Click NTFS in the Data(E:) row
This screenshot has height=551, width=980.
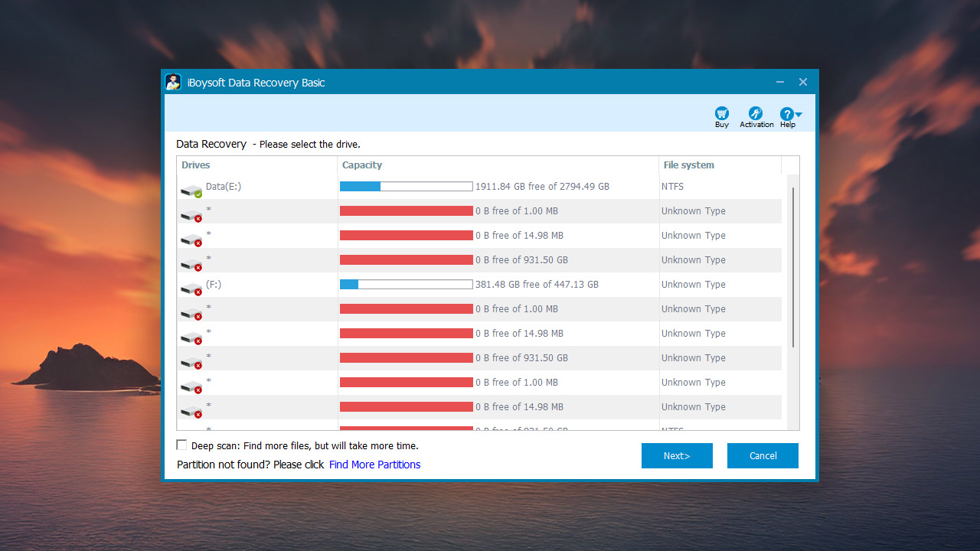[x=673, y=187]
